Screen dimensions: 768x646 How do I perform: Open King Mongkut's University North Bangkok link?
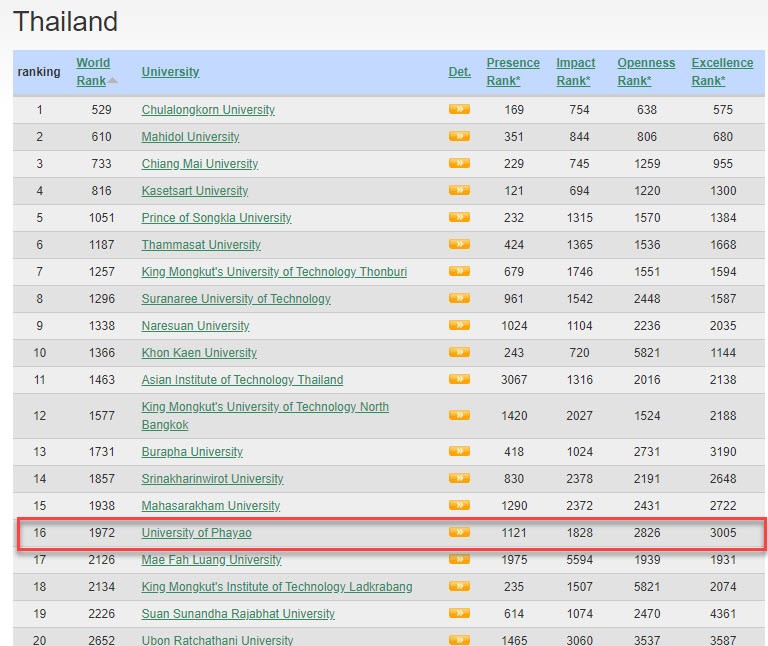click(265, 416)
